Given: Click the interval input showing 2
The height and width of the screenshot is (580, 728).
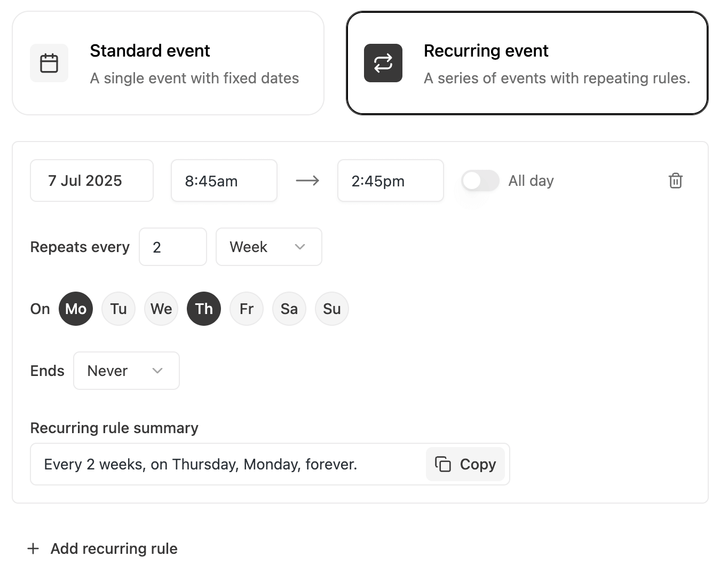Looking at the screenshot, I should [172, 247].
